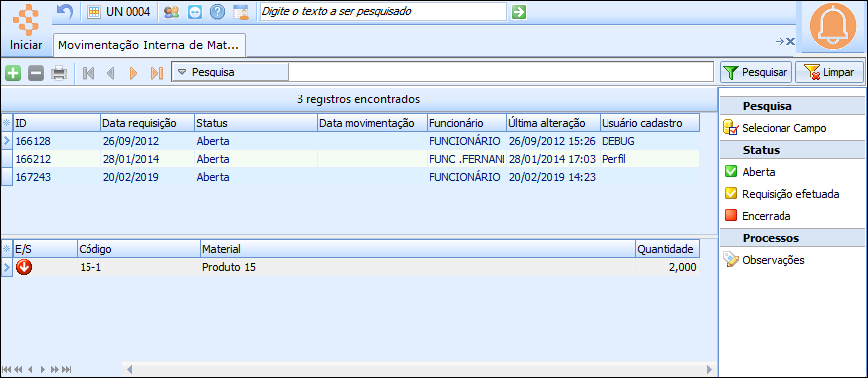Sort by Última alteração column header
This screenshot has height=378, width=868.
tap(553, 123)
